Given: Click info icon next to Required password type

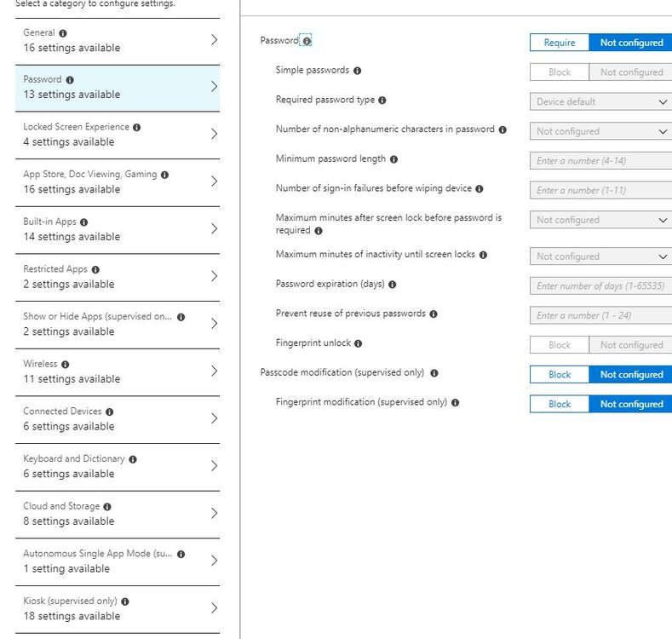Looking at the screenshot, I should 382,101.
